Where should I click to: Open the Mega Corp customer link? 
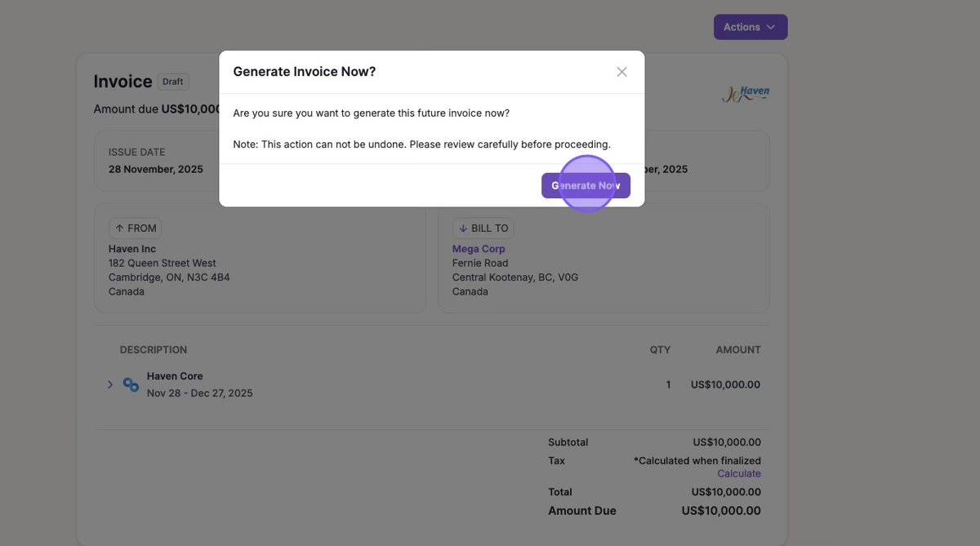pos(479,249)
